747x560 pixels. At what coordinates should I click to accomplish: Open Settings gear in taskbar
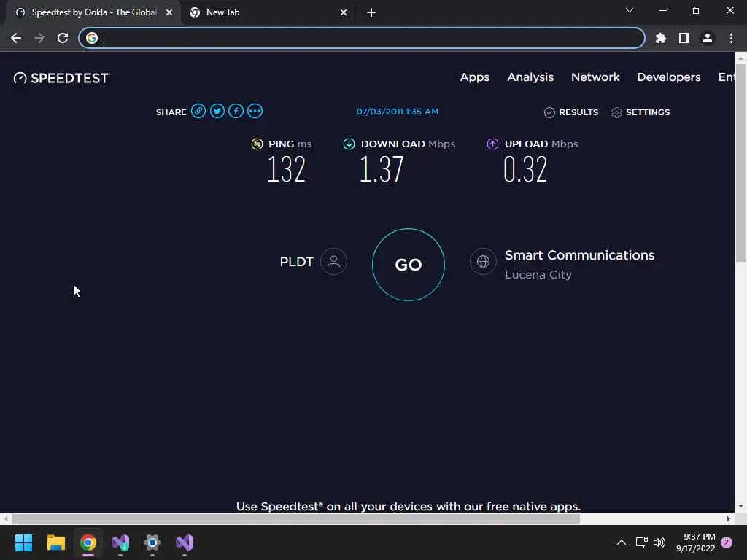point(152,542)
